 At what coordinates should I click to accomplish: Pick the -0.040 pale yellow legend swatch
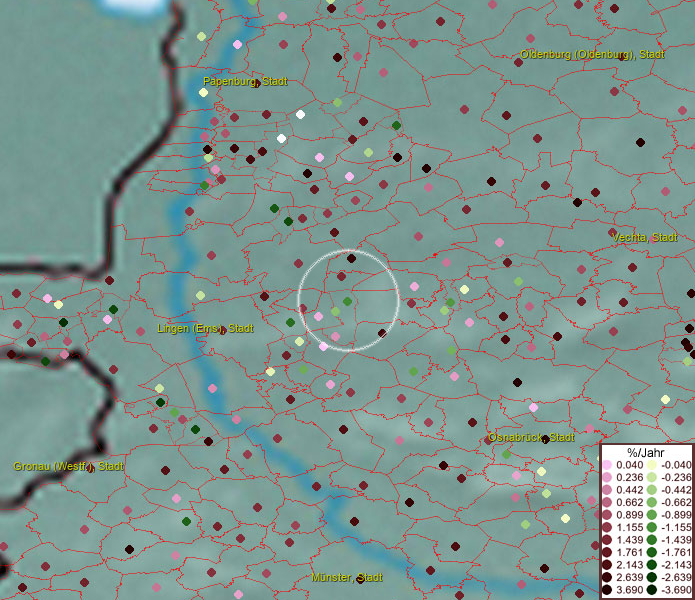(x=651, y=465)
